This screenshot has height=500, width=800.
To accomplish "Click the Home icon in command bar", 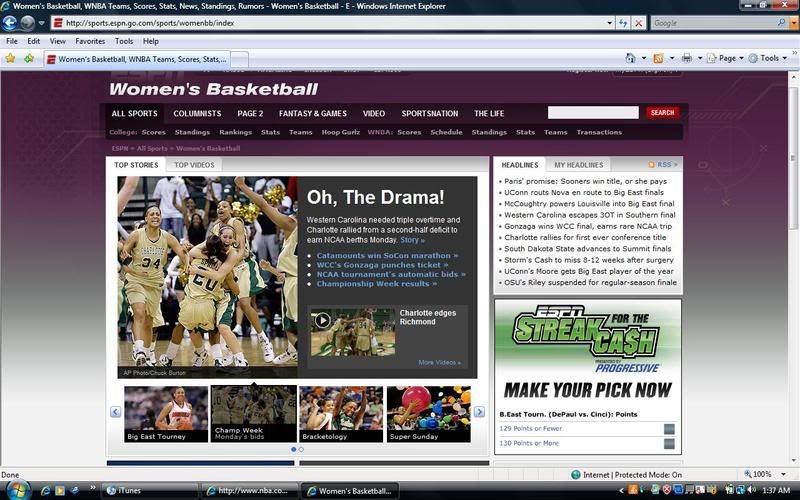I will tap(631, 58).
